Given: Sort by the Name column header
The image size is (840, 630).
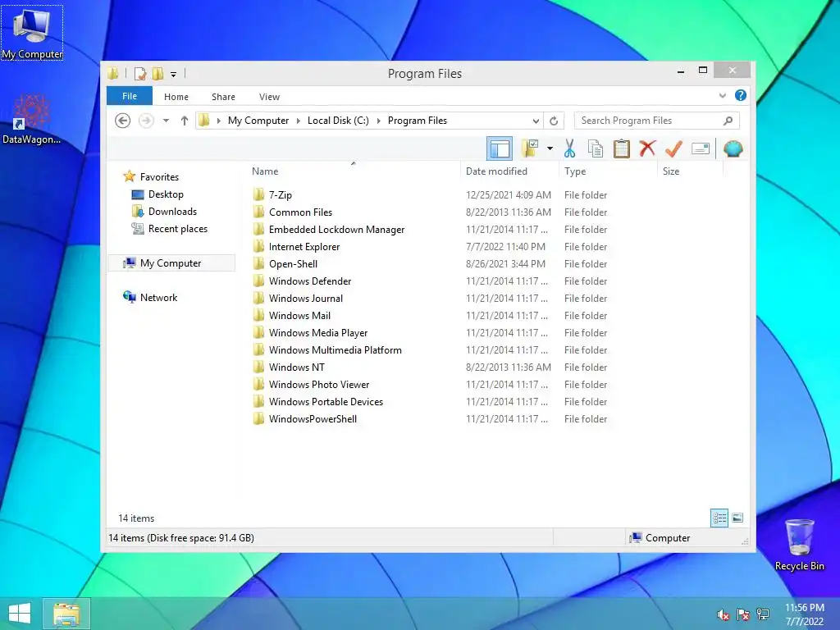Looking at the screenshot, I should (x=353, y=171).
